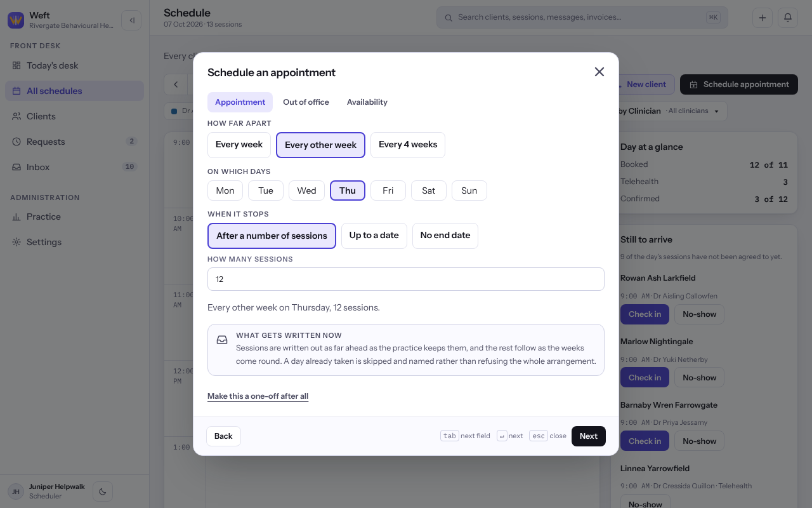Click the Weft logo icon
This screenshot has height=508, width=812.
16,20
